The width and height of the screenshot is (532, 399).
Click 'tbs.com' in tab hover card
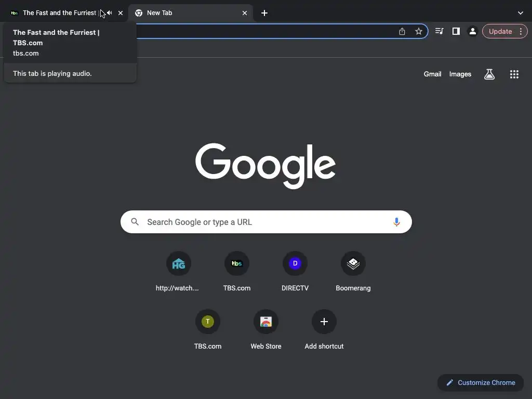(26, 54)
